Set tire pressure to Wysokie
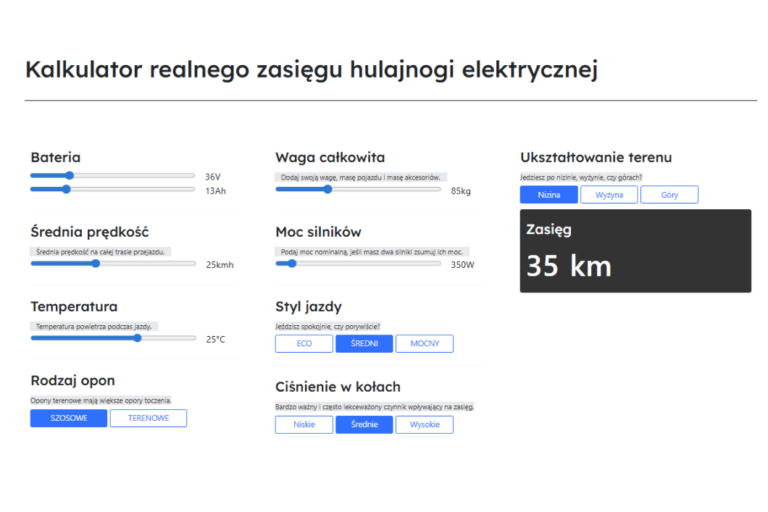The width and height of the screenshot is (768, 512). (424, 425)
